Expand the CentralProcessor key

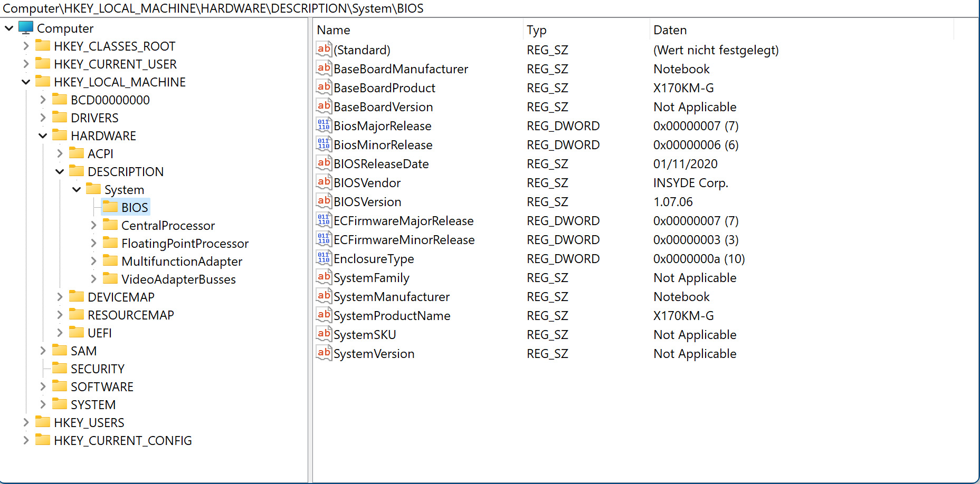coord(93,225)
